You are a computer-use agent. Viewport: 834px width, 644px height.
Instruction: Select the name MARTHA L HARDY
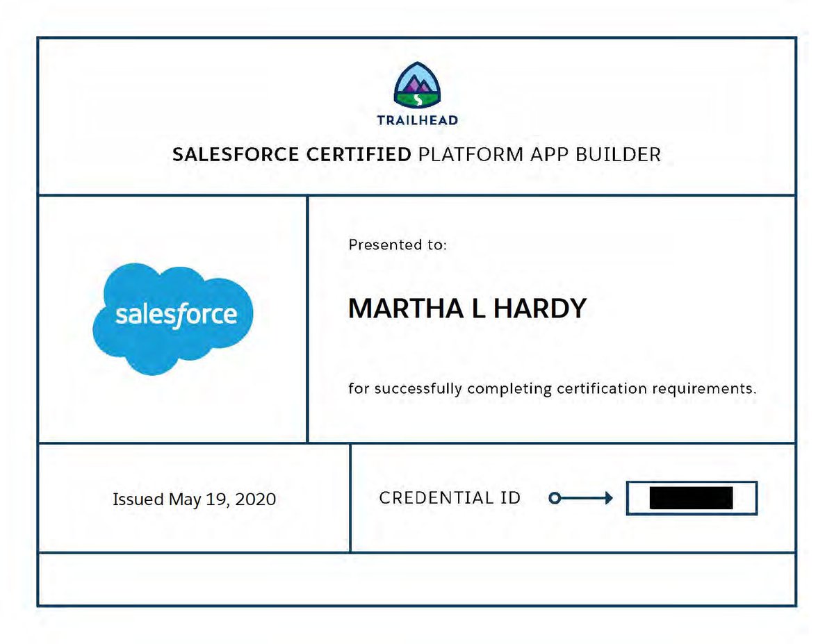[x=467, y=308]
